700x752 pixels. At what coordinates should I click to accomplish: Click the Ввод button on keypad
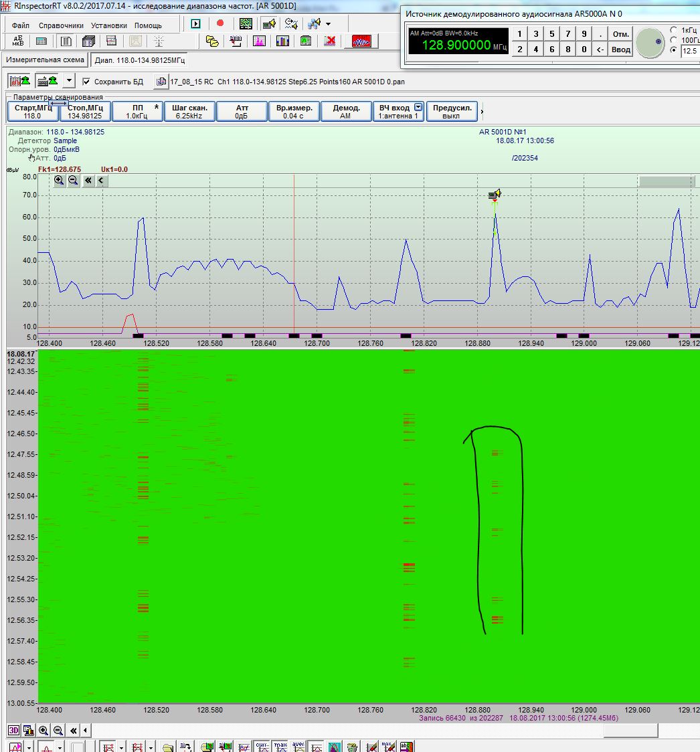[621, 49]
